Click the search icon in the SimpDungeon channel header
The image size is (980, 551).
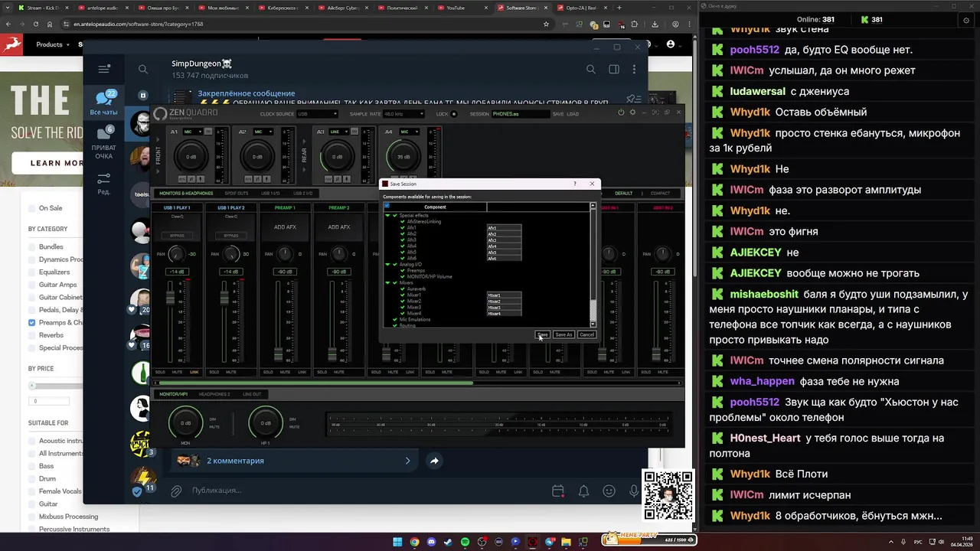(590, 70)
